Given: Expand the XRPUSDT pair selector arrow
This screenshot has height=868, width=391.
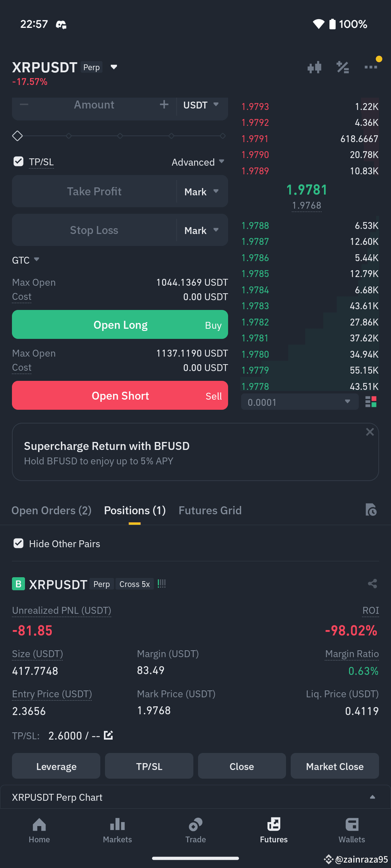Looking at the screenshot, I should tap(114, 67).
